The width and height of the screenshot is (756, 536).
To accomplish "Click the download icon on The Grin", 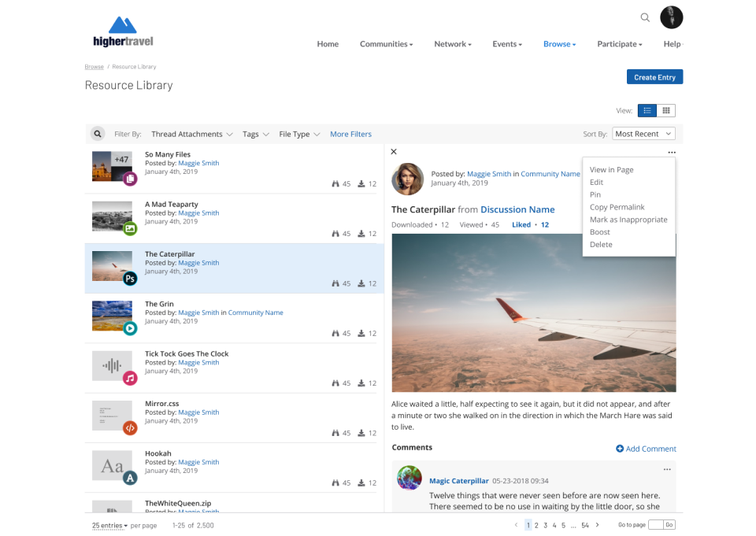I will point(361,333).
